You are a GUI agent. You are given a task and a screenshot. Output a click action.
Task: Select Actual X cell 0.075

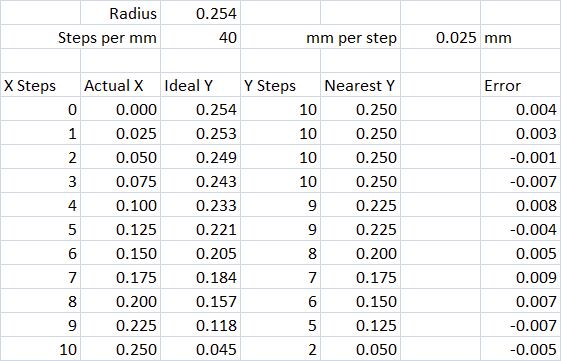click(121, 181)
